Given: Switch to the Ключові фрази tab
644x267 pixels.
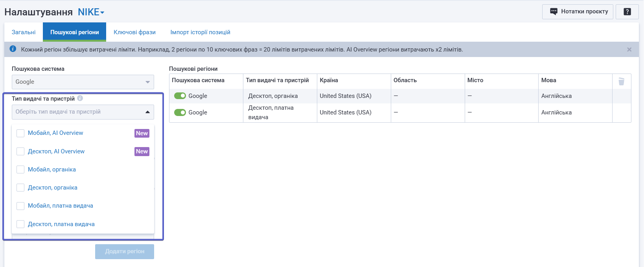Looking at the screenshot, I should point(134,32).
